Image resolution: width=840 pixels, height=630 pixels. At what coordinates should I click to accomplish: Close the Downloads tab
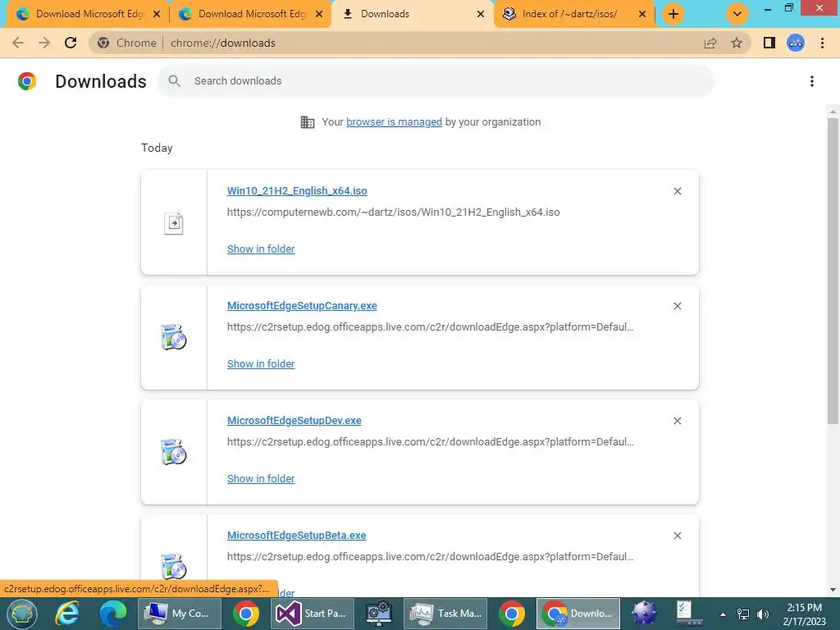pyautogui.click(x=481, y=14)
